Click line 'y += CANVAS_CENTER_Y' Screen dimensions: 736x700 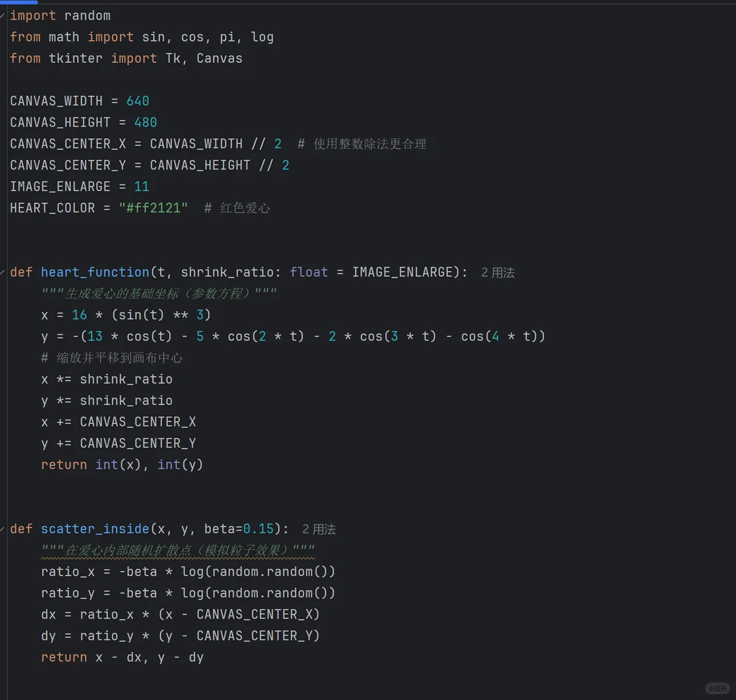coord(119,443)
